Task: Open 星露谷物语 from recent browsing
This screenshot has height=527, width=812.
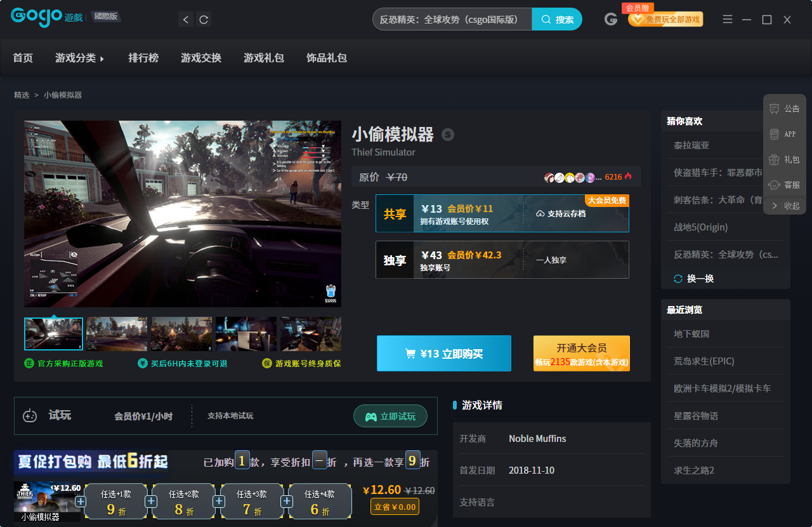Action: point(696,416)
